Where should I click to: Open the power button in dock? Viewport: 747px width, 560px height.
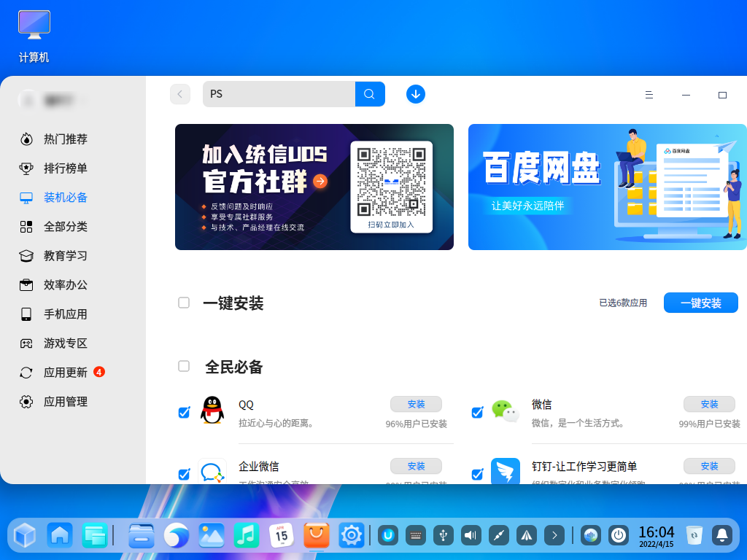pyautogui.click(x=619, y=536)
